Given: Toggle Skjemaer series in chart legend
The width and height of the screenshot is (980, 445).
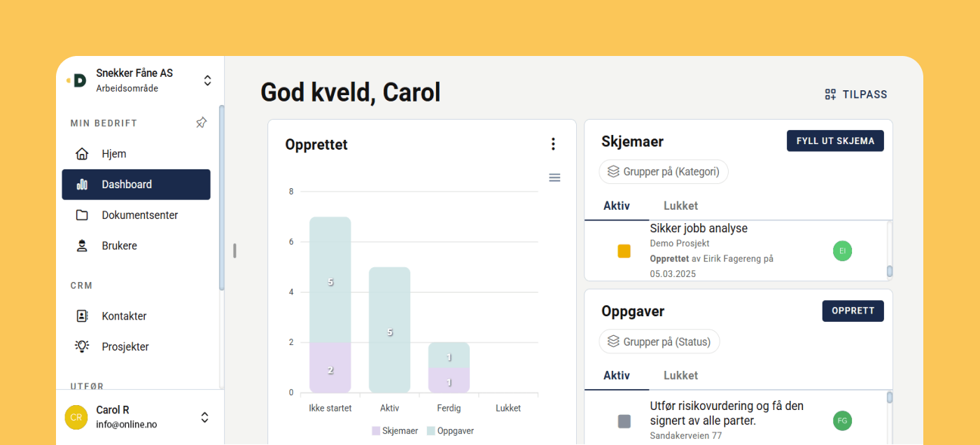Looking at the screenshot, I should (x=395, y=431).
